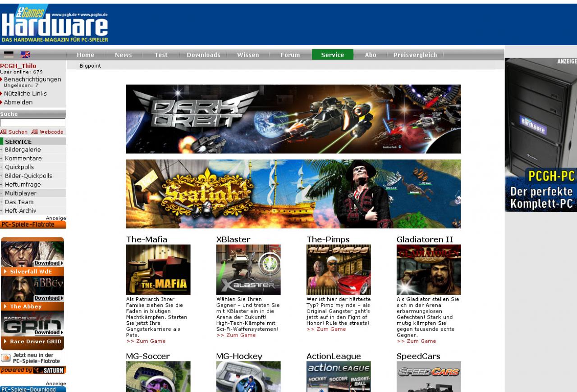
Task: Click Jetzt neu in der PC-Spiele-Flatrate
Action: [32, 358]
